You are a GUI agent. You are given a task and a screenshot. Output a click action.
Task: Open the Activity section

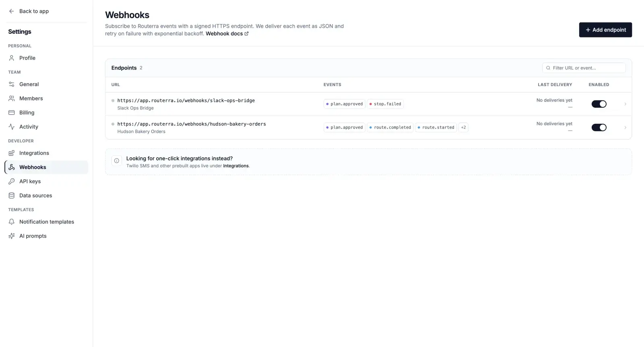click(46, 127)
